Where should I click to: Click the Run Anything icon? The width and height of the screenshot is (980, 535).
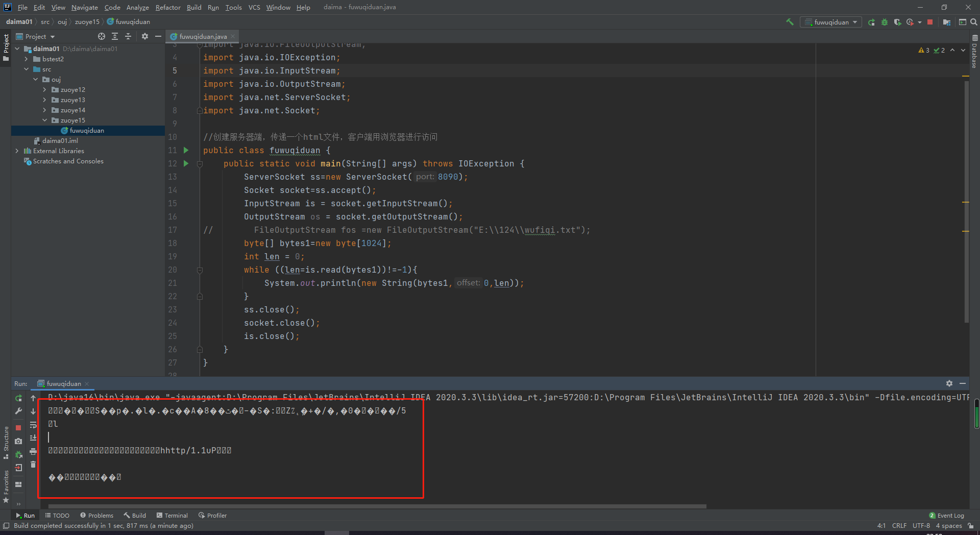coord(963,22)
